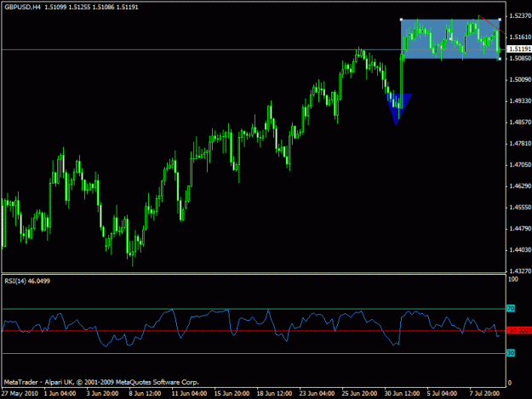Click the 1.52370 price scale value

(x=520, y=15)
